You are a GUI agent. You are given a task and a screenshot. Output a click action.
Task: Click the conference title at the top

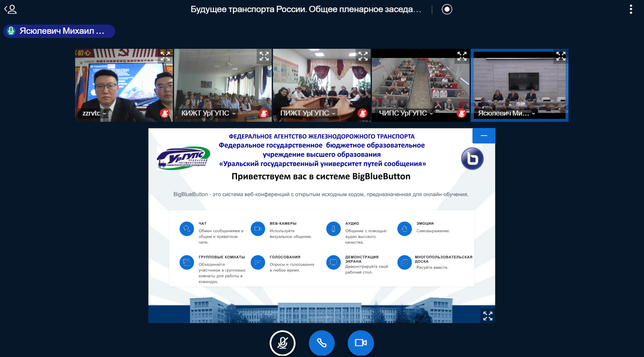pyautogui.click(x=306, y=9)
